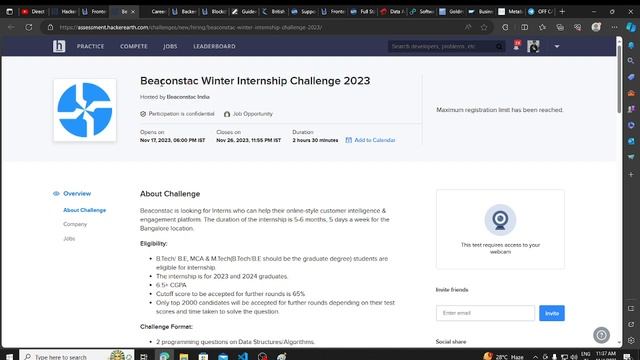Show hidden system tray icons
Viewport: 640px width, 360px height.
pos(535,357)
